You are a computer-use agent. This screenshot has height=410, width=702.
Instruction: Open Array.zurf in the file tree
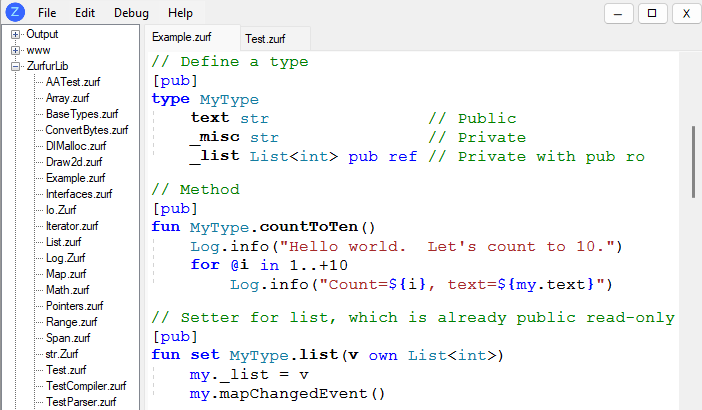(x=68, y=98)
